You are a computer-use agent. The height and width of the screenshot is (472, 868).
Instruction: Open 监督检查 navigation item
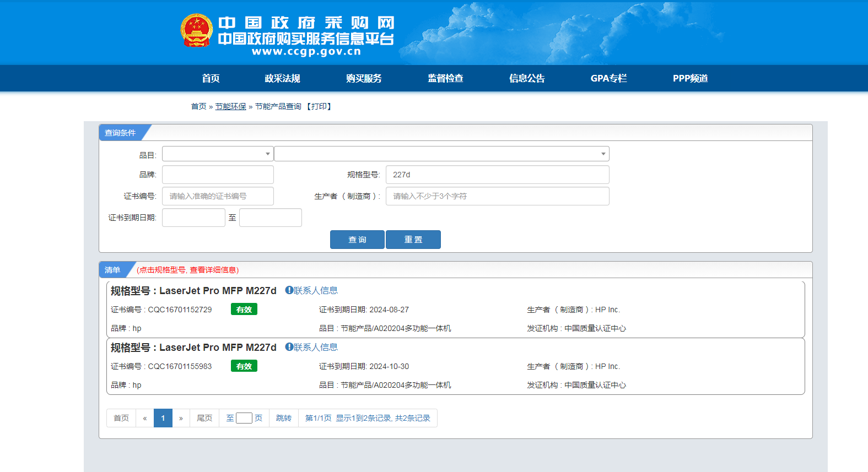click(445, 78)
